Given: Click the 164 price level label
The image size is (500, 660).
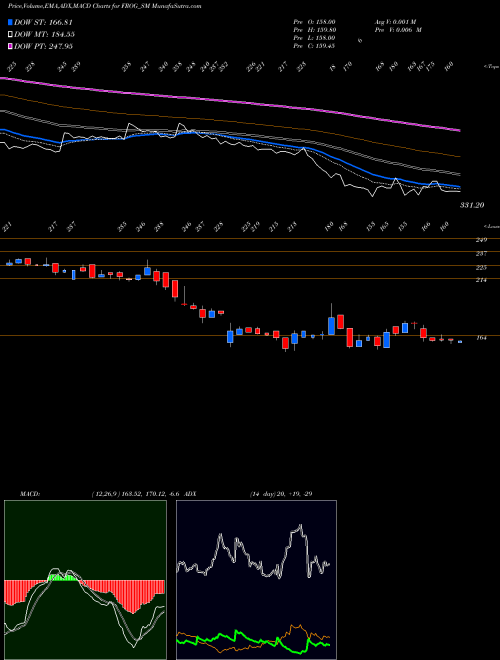Looking at the screenshot, I should point(481,338).
